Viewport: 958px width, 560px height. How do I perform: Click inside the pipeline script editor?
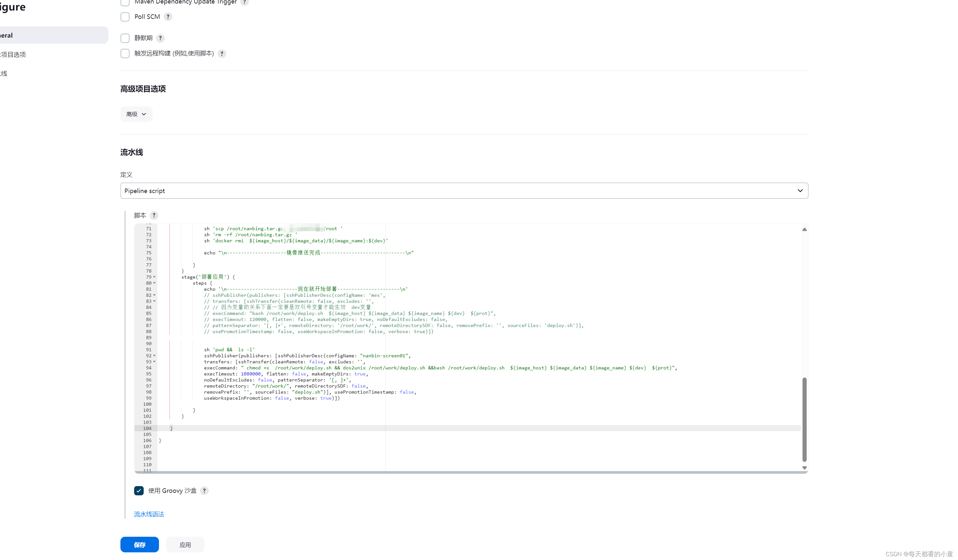click(456, 342)
